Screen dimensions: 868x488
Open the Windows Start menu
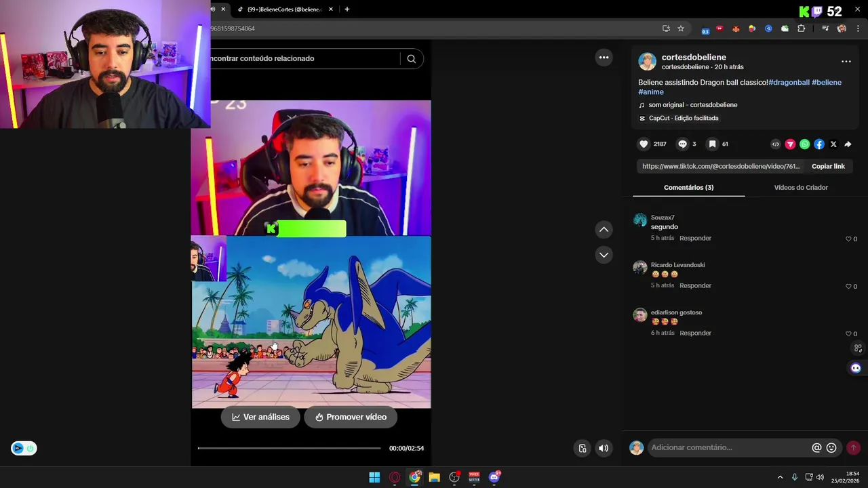pyautogui.click(x=374, y=477)
